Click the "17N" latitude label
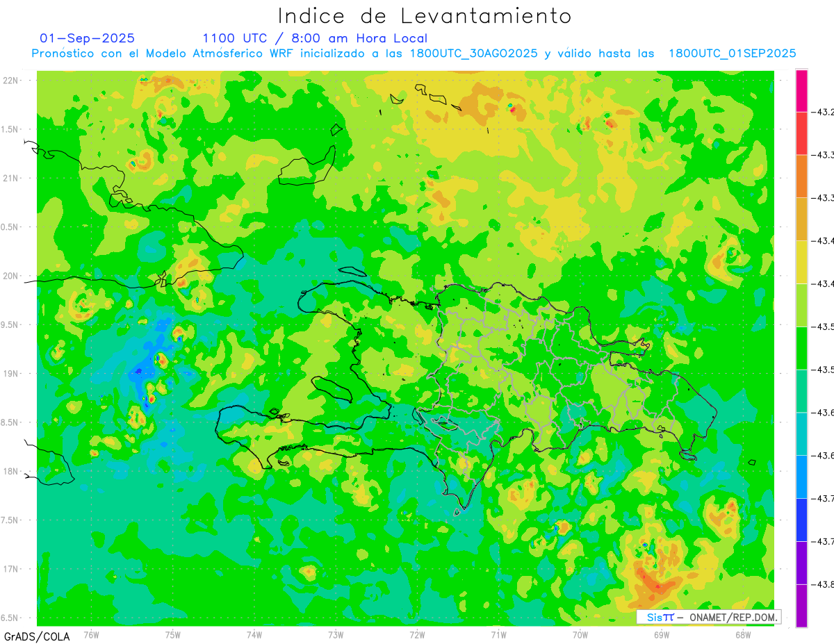 (x=12, y=569)
